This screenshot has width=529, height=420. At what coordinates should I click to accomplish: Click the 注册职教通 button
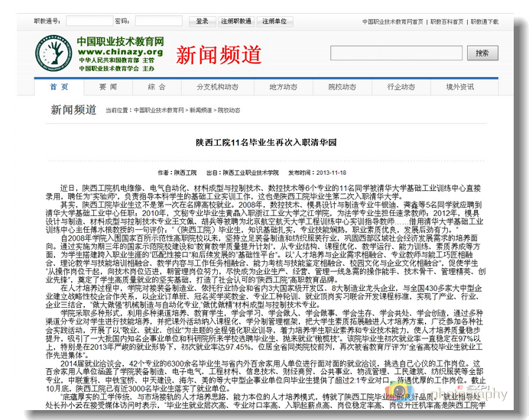coord(235,22)
